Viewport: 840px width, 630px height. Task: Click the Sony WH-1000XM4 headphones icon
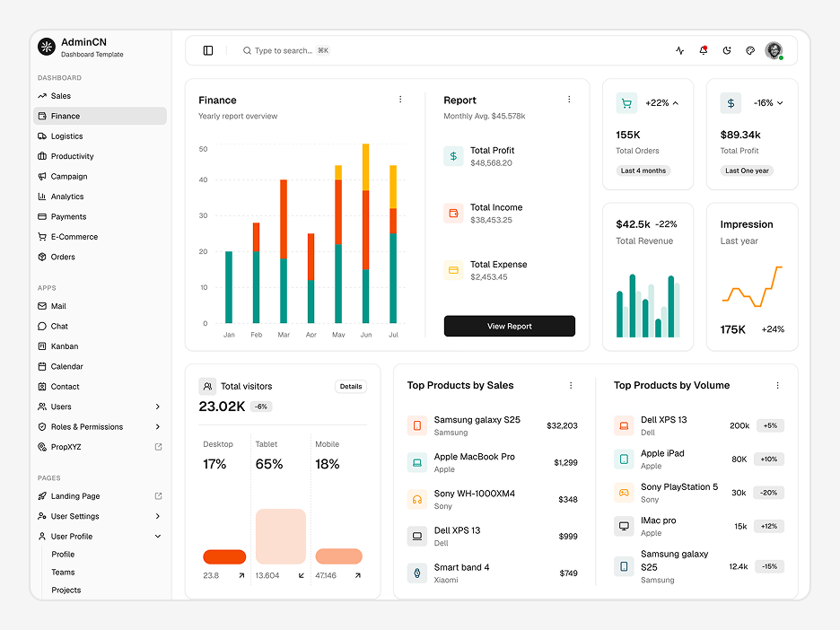tap(416, 499)
